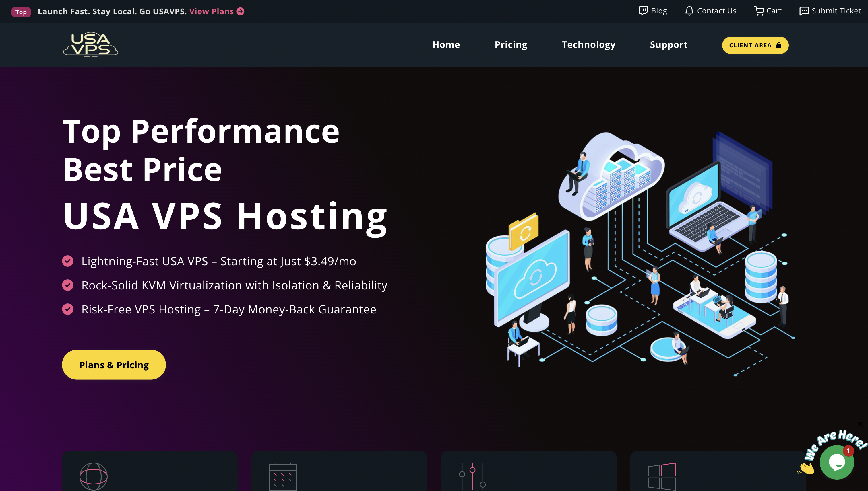Open the Pricing menu item
Image resolution: width=868 pixels, height=491 pixels.
(x=511, y=45)
